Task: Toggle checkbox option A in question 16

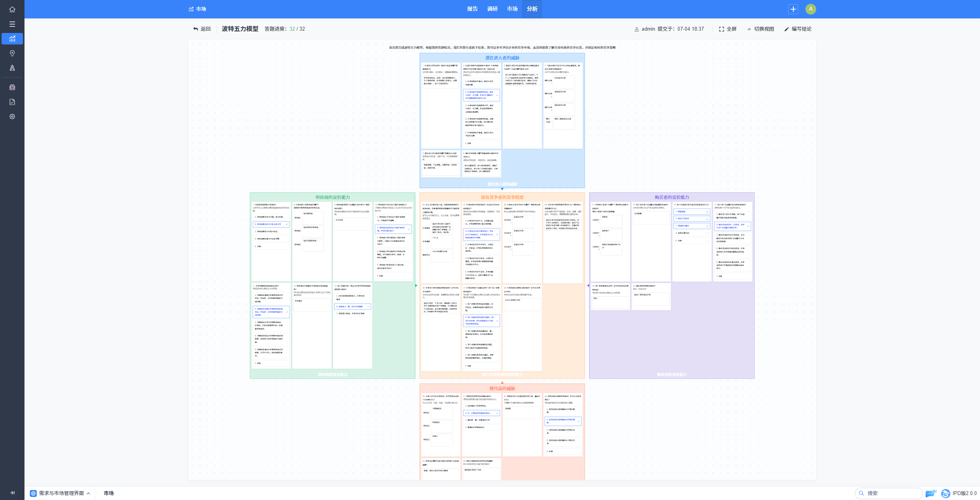Action: [707, 211]
